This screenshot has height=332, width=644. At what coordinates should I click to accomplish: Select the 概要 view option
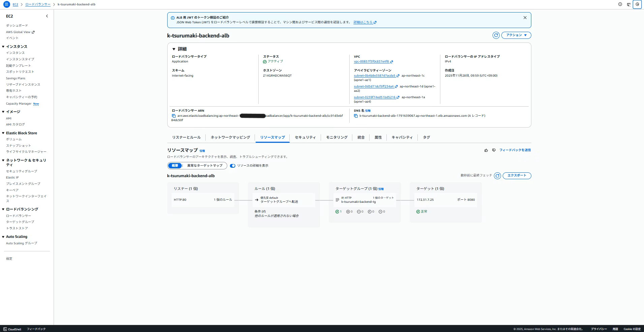(175, 166)
